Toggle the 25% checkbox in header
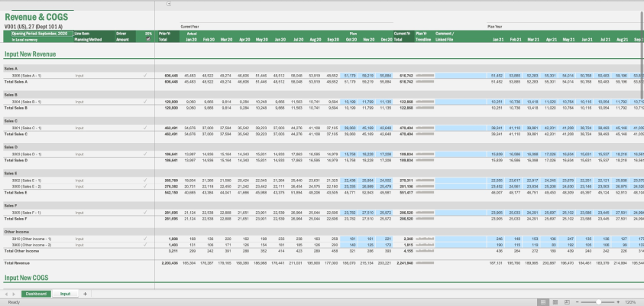This screenshot has width=644, height=306. [x=148, y=39]
